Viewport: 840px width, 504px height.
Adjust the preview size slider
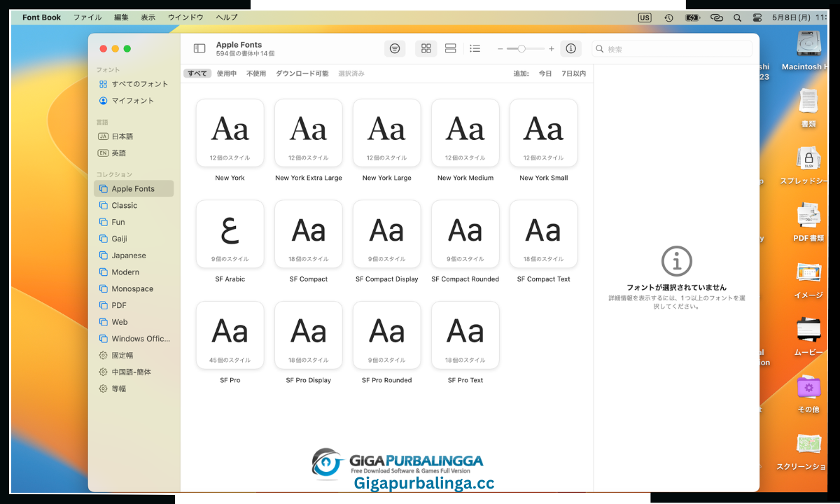[x=526, y=49]
